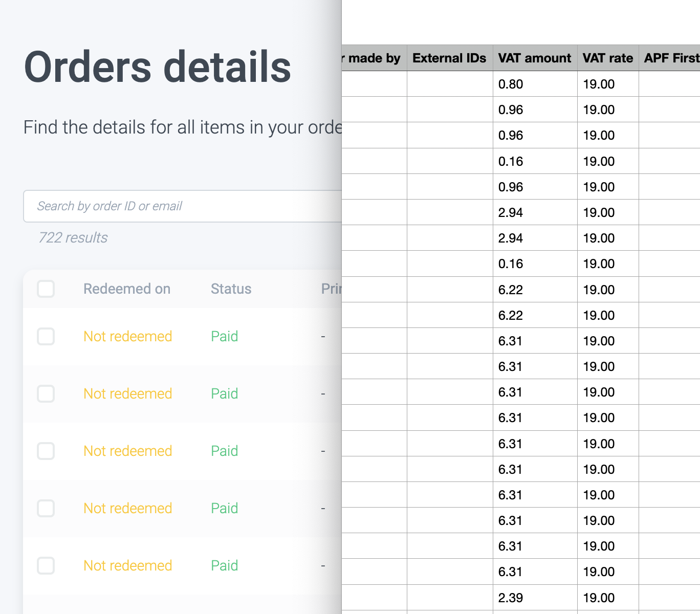The width and height of the screenshot is (700, 614).
Task: Select the APF First column header
Action: click(670, 58)
